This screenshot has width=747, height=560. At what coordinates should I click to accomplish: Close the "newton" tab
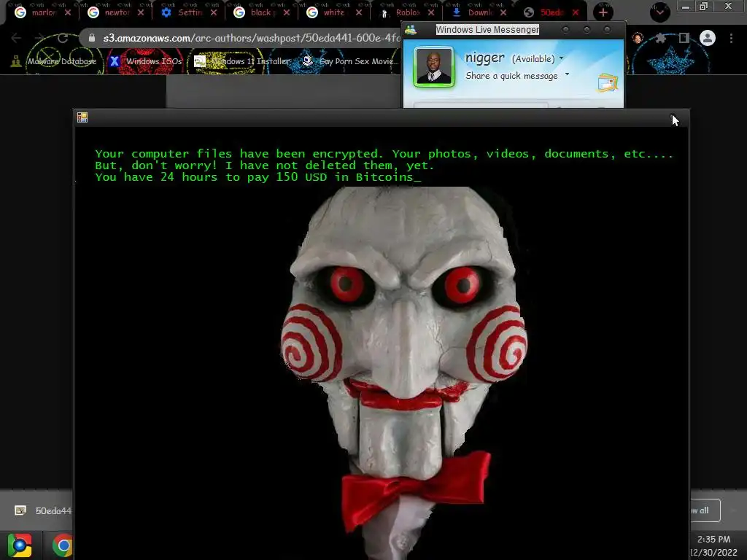click(x=141, y=12)
